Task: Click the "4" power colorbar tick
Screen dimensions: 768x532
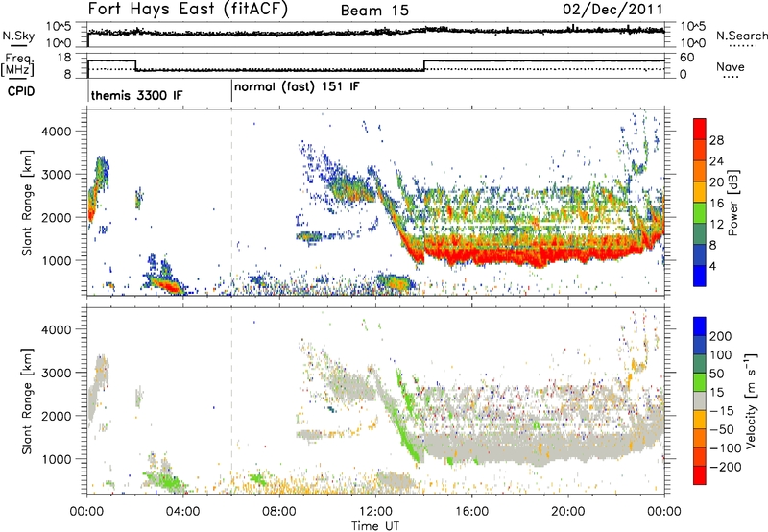Action: tap(712, 266)
